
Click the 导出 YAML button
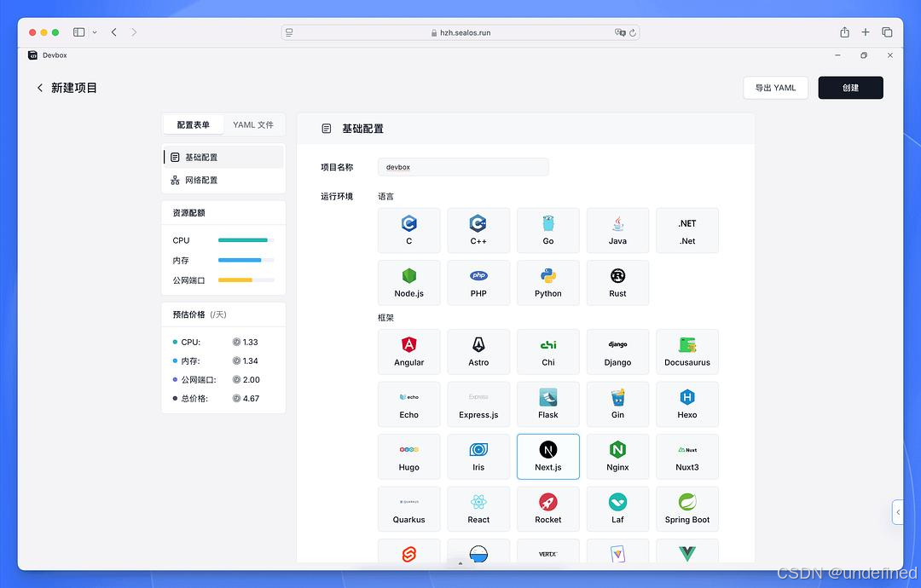click(775, 88)
